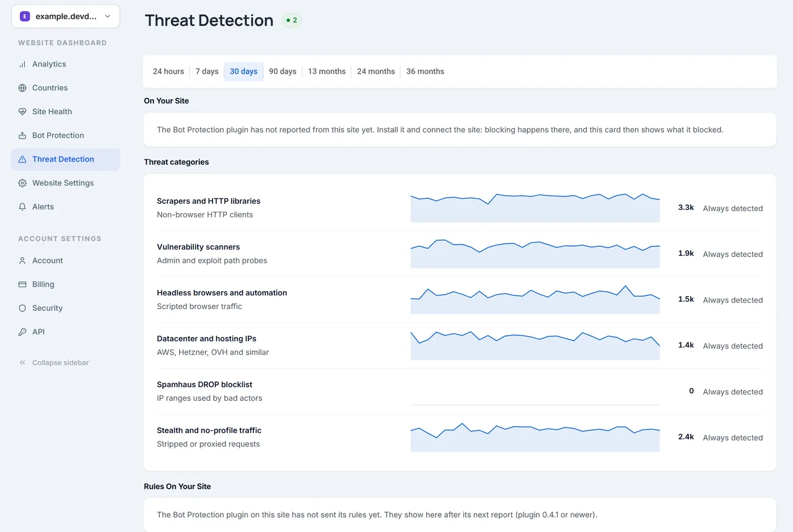
Task: Switch to the 36 months range
Action: click(x=425, y=72)
